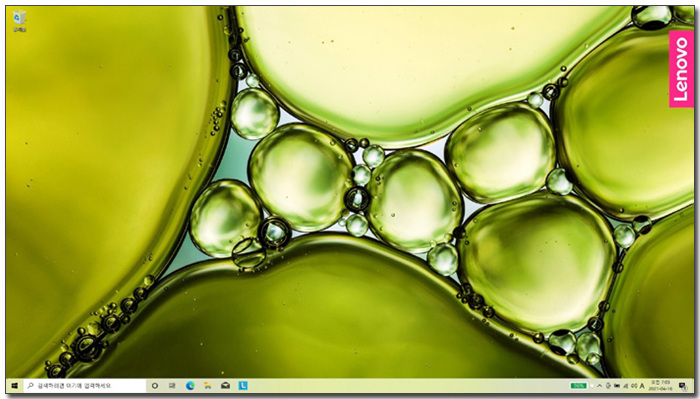The image size is (700, 399).
Task: Open the Action Center notifications
Action: click(x=683, y=386)
